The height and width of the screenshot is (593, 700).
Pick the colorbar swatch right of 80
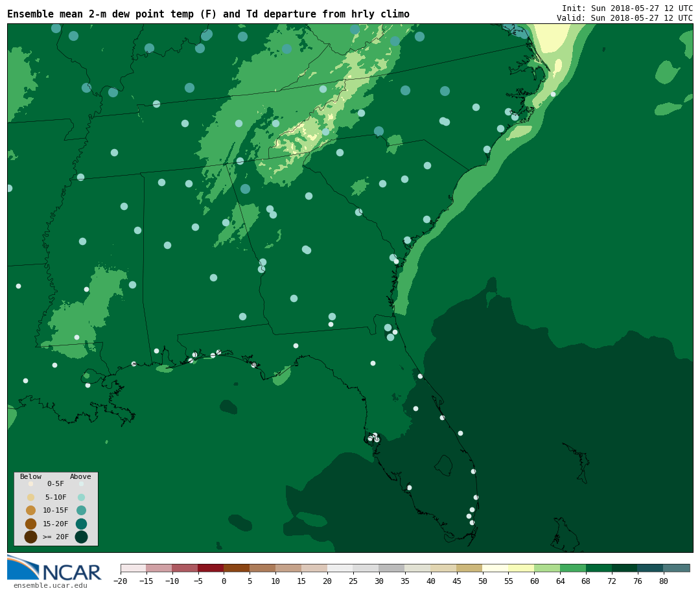tap(677, 568)
